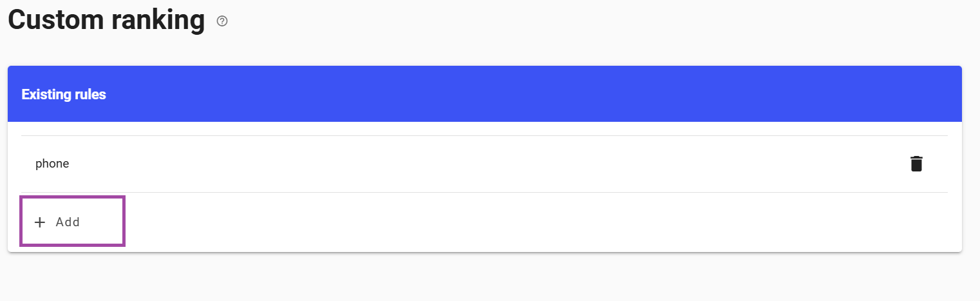Click the text phone in rules list
980x301 pixels.
click(x=52, y=164)
